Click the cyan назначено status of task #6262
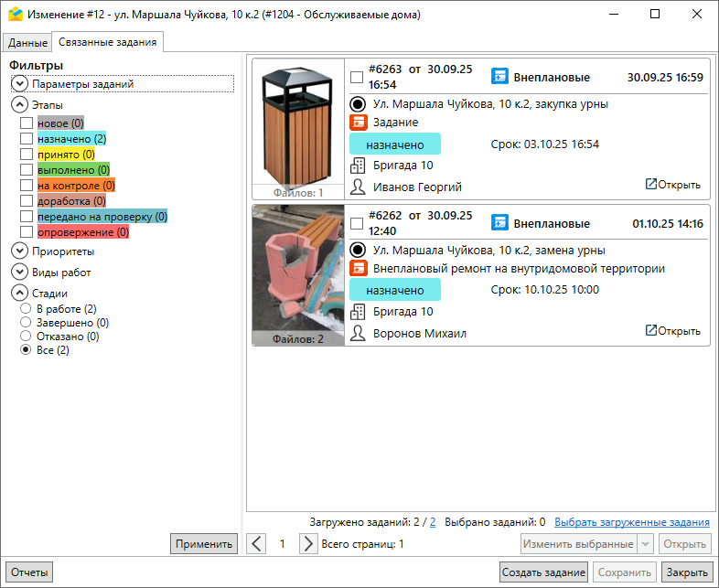719x588 pixels. (x=394, y=290)
